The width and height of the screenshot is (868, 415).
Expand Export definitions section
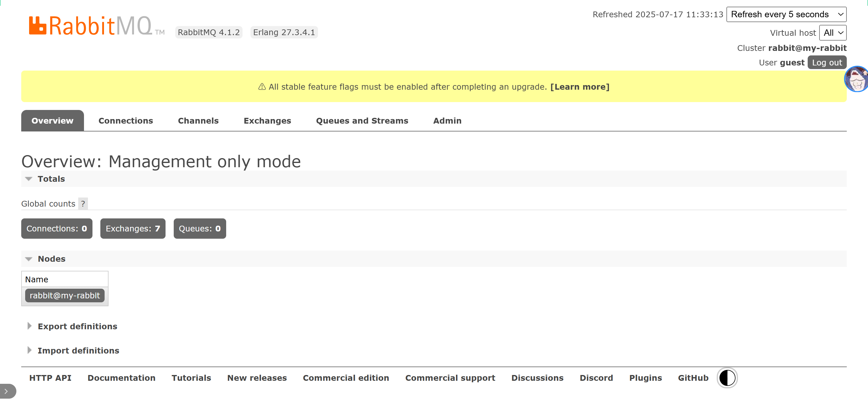pos(77,326)
